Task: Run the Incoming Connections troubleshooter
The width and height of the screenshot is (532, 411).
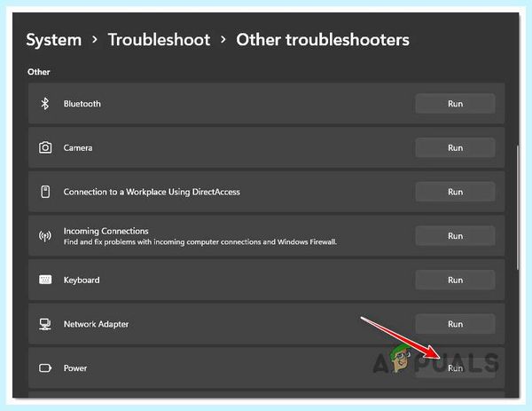Action: click(x=455, y=236)
